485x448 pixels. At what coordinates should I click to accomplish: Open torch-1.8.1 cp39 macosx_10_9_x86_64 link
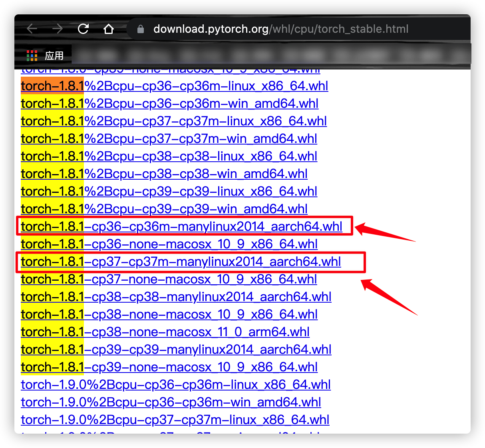tap(169, 367)
